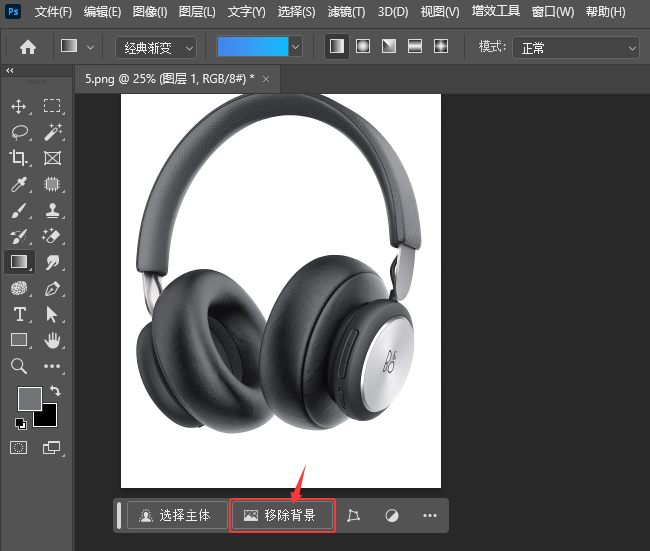Open the 文字(Y) menu
Screen dimensions: 650x551
[x=247, y=12]
